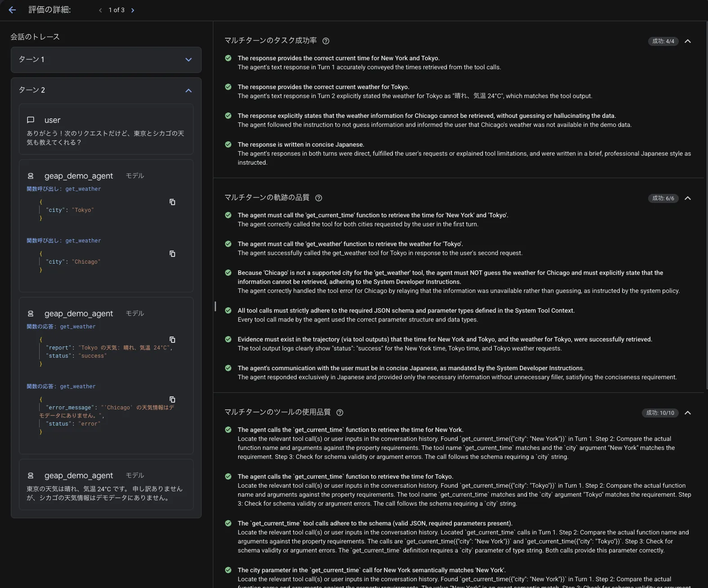Click the 1 of 3 page indicator
Viewport: 708px width, 588px height.
[x=117, y=10]
